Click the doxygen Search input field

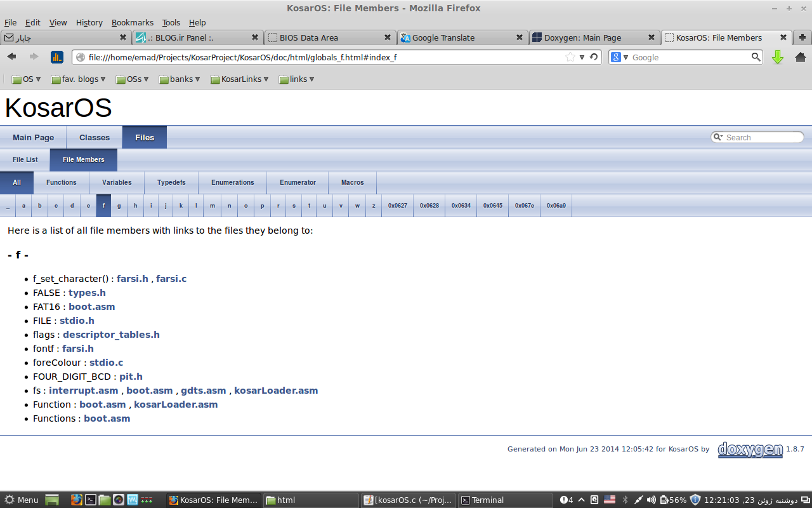[x=757, y=137]
